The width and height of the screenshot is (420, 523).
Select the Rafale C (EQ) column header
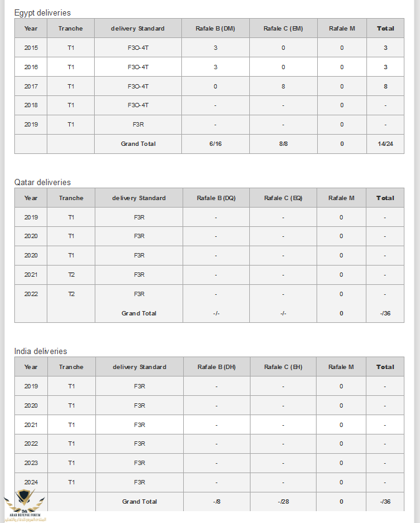coord(283,198)
